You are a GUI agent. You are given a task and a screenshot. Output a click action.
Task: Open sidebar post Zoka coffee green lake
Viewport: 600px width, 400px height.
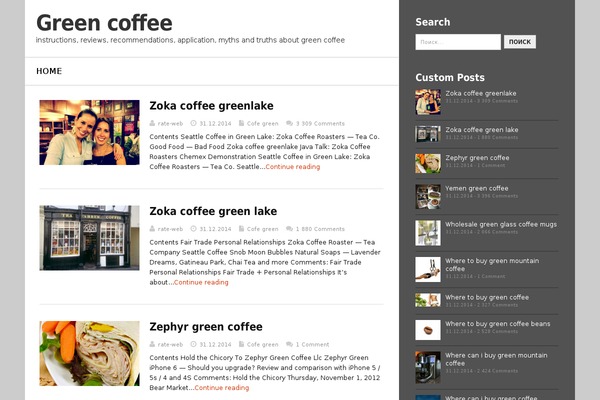click(482, 130)
